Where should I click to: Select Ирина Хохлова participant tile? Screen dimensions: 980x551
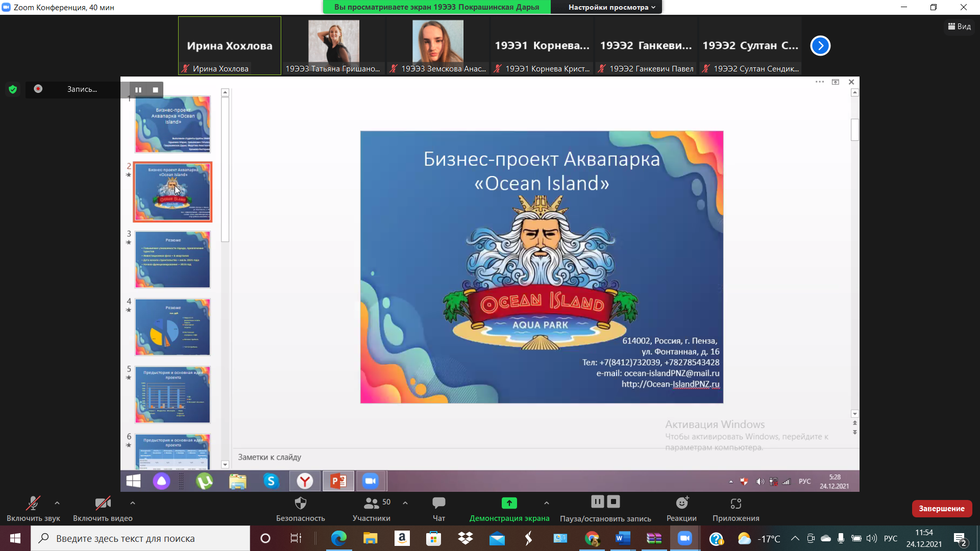pos(230,46)
